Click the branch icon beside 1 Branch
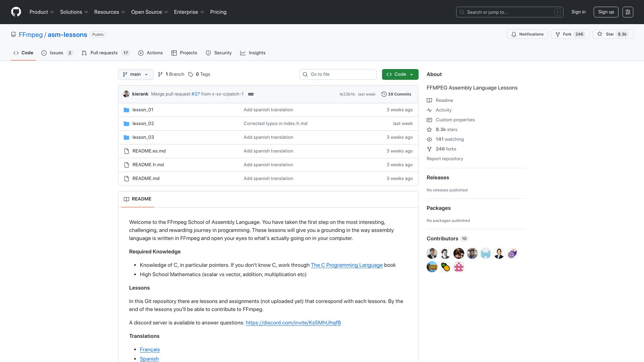This screenshot has height=362, width=644. pos(160,74)
